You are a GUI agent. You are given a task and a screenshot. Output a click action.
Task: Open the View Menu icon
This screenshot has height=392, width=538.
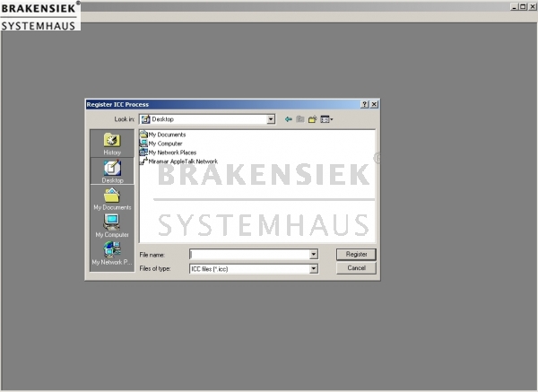tap(326, 119)
